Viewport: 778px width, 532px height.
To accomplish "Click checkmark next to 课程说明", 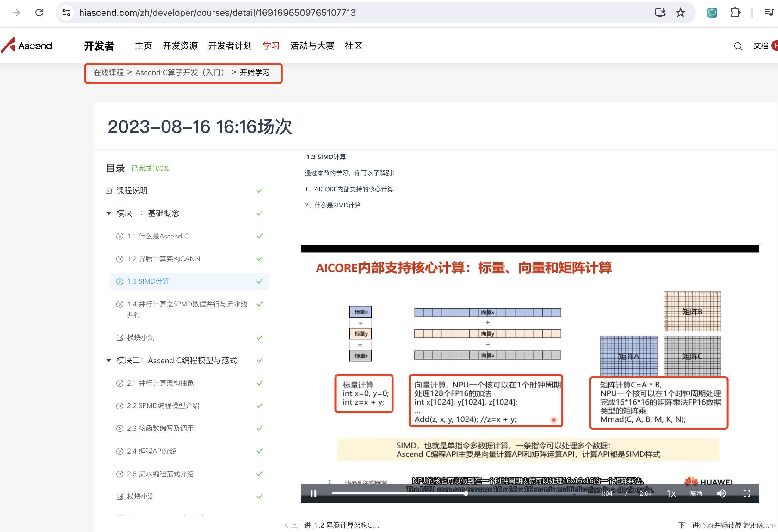I will (x=259, y=190).
